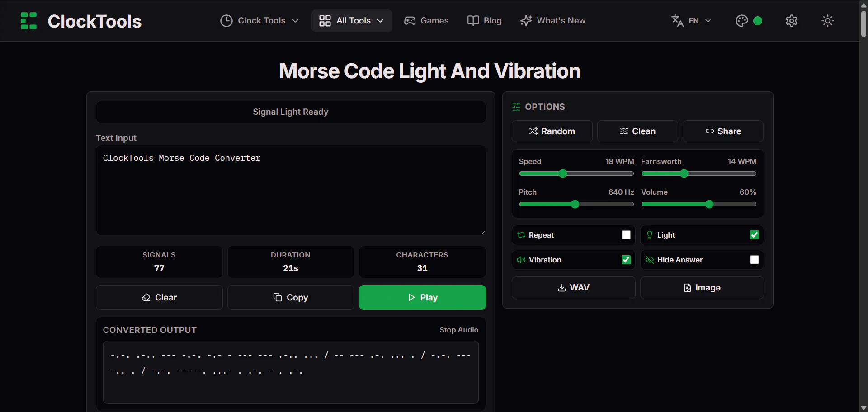Open the Blog menu item
Viewport: 868px width, 412px height.
pos(485,21)
